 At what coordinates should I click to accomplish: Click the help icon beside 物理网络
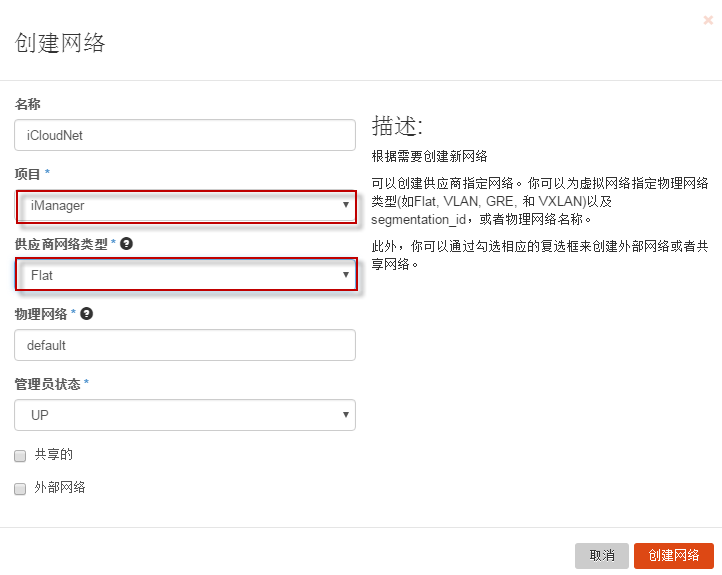(x=87, y=313)
